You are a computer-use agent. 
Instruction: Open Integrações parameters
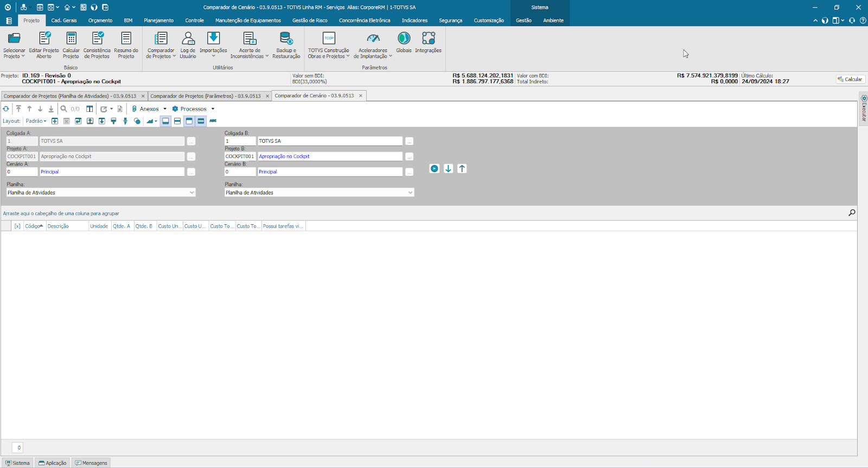pos(428,42)
